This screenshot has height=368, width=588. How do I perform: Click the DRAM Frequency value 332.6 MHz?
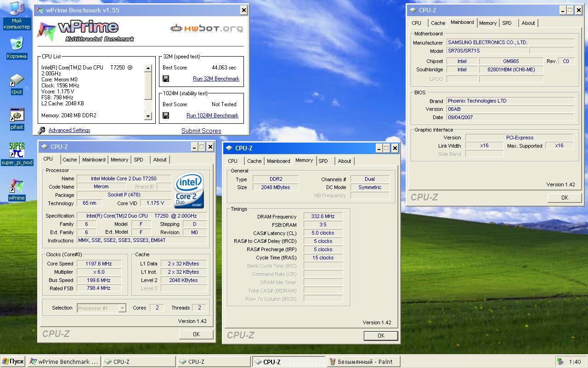[323, 217]
